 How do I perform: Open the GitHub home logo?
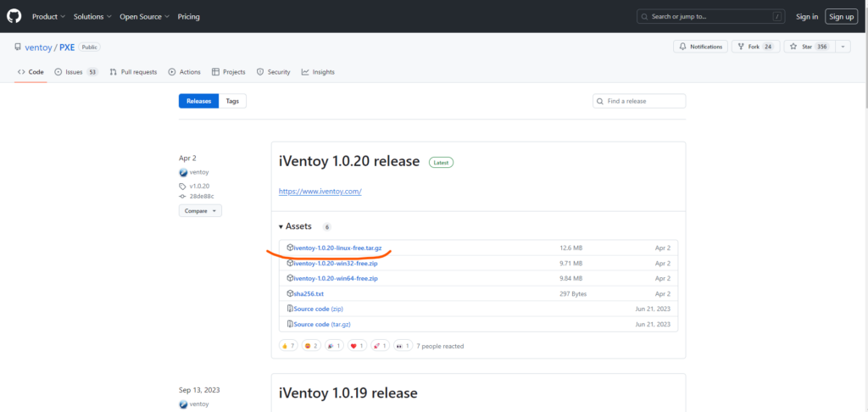14,17
